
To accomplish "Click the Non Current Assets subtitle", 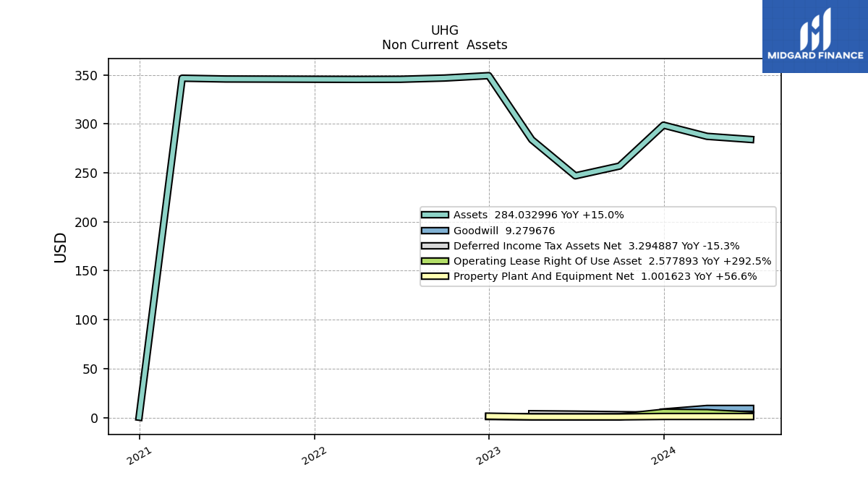I will [x=445, y=45].
